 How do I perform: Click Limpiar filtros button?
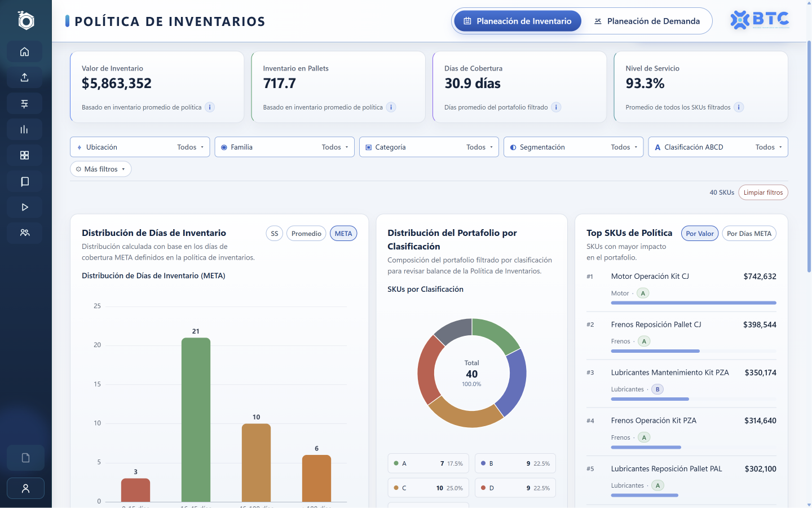coord(763,192)
